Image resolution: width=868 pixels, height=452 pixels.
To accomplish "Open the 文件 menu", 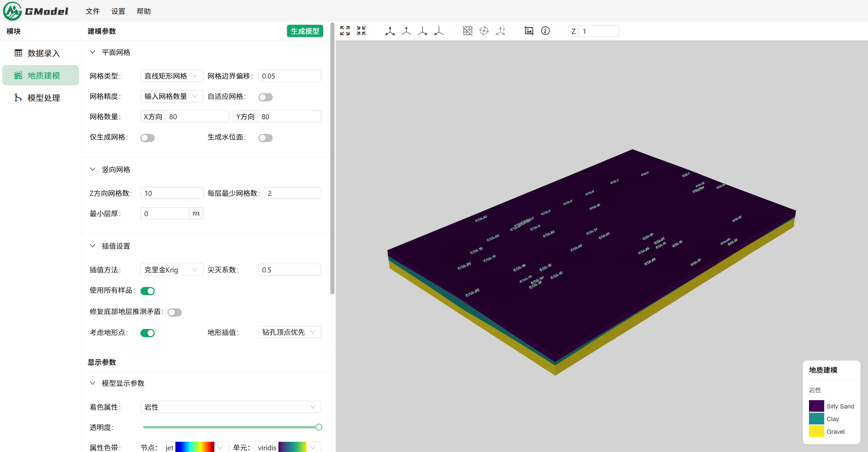I will click(x=93, y=11).
